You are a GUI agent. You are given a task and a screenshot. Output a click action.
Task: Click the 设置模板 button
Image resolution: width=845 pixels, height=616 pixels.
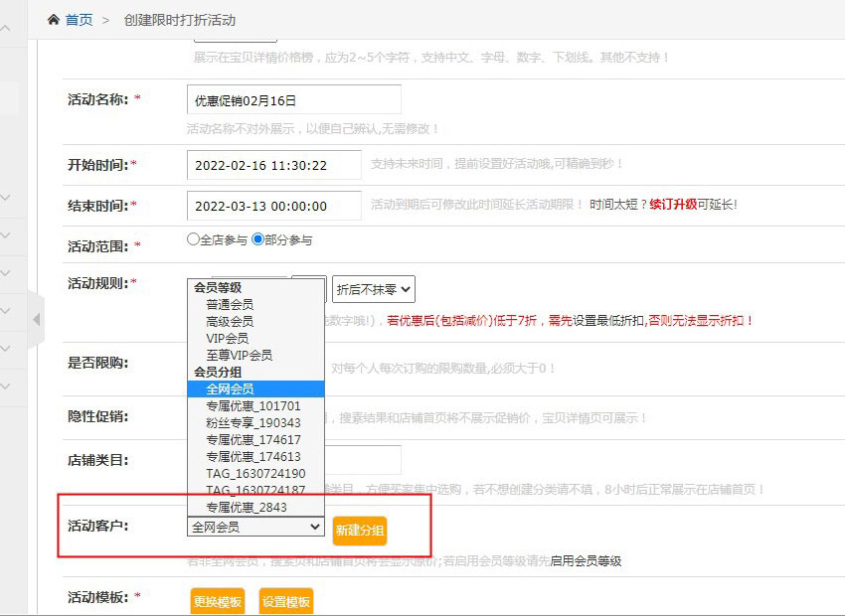[285, 601]
